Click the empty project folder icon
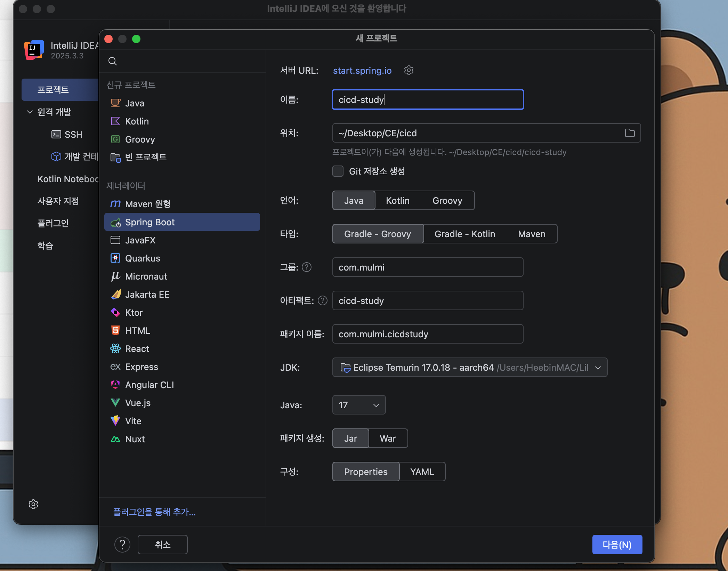This screenshot has height=571, width=728. (115, 157)
